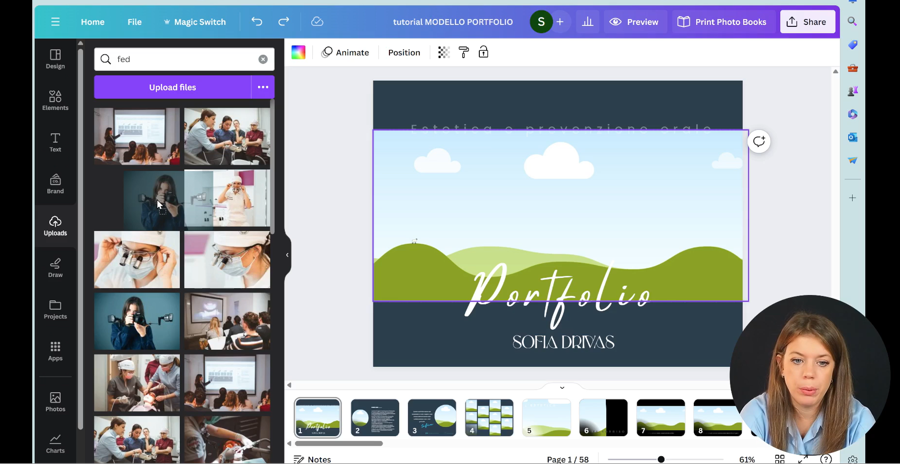Toggle the lock icon for selected element

[483, 52]
